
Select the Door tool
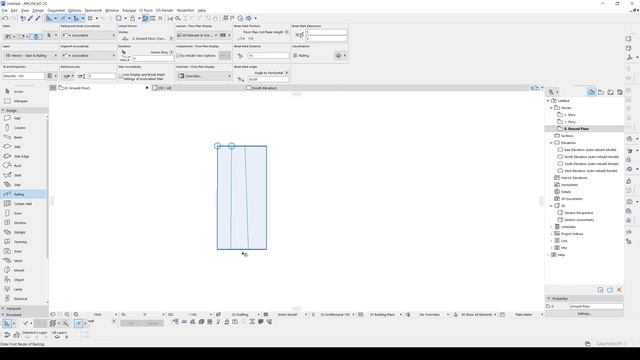pyautogui.click(x=18, y=213)
